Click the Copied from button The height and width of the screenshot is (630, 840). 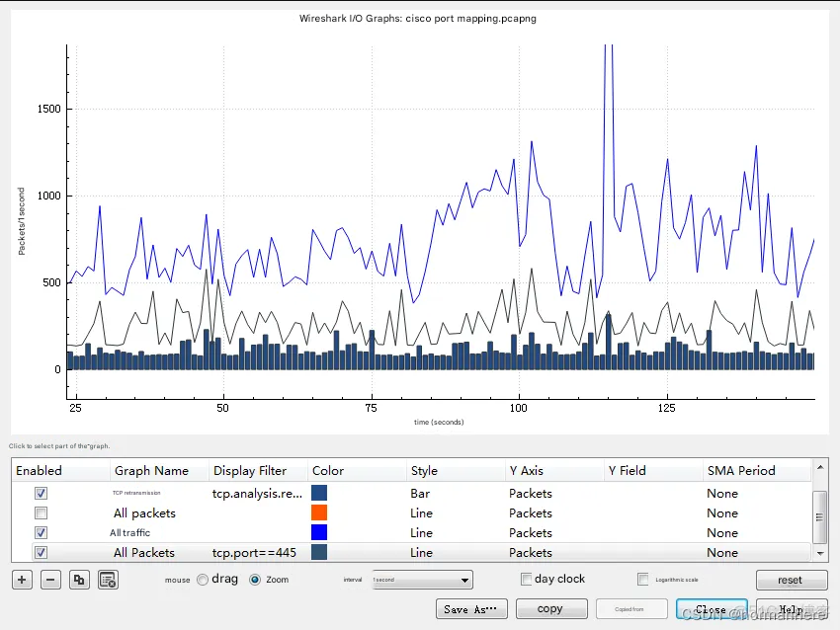tap(631, 609)
